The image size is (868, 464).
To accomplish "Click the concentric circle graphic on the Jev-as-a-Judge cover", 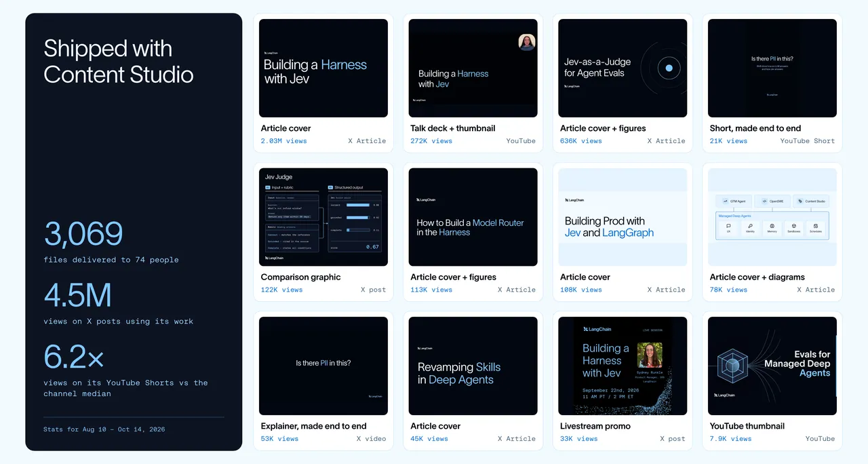I will [669, 68].
